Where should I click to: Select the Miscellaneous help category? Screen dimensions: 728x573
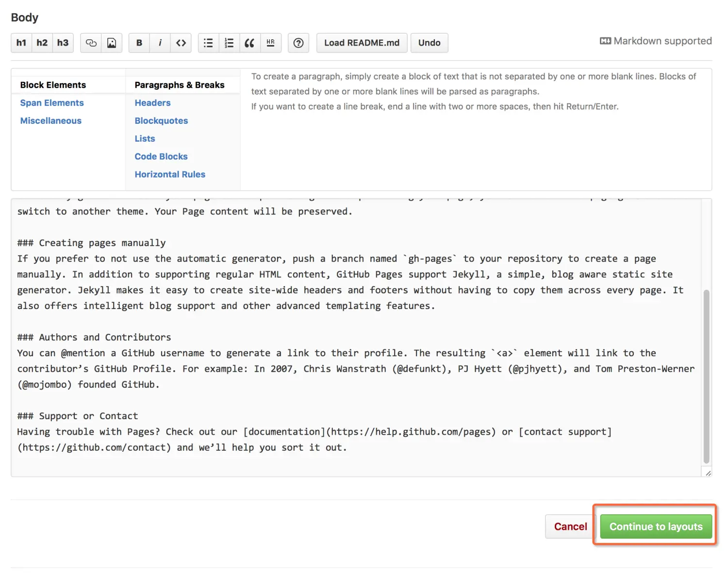coord(51,121)
